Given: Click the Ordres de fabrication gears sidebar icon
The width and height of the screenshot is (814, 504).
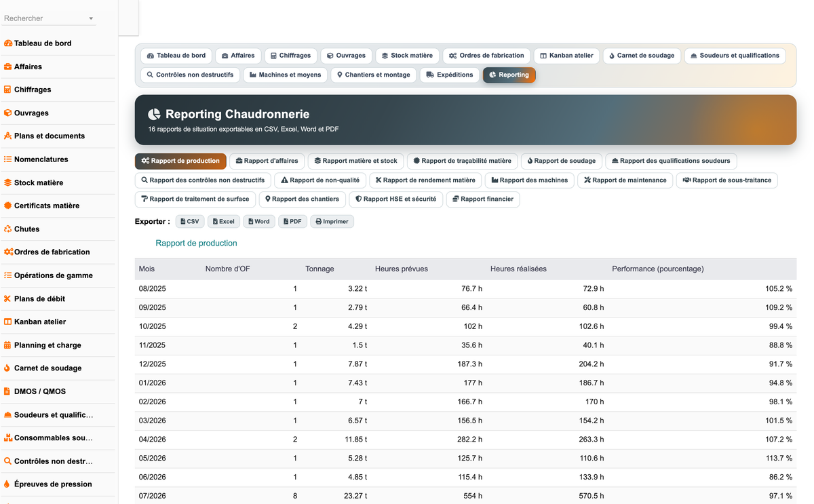Looking at the screenshot, I should coord(9,252).
